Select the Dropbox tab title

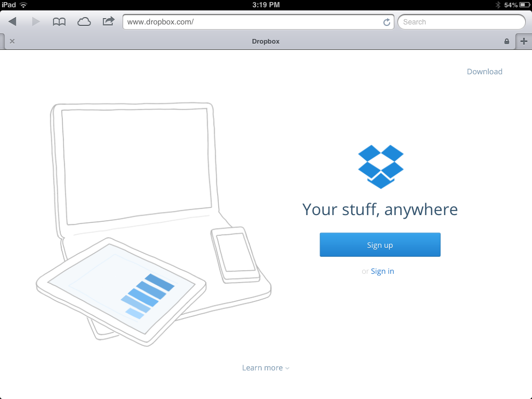(265, 42)
